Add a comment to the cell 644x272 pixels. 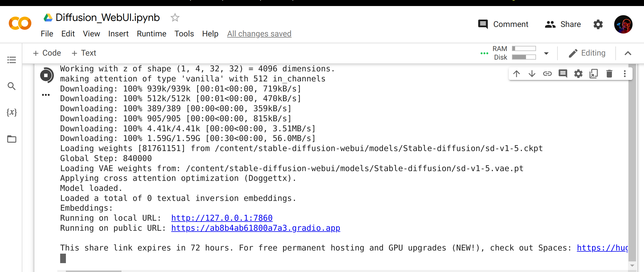point(563,74)
